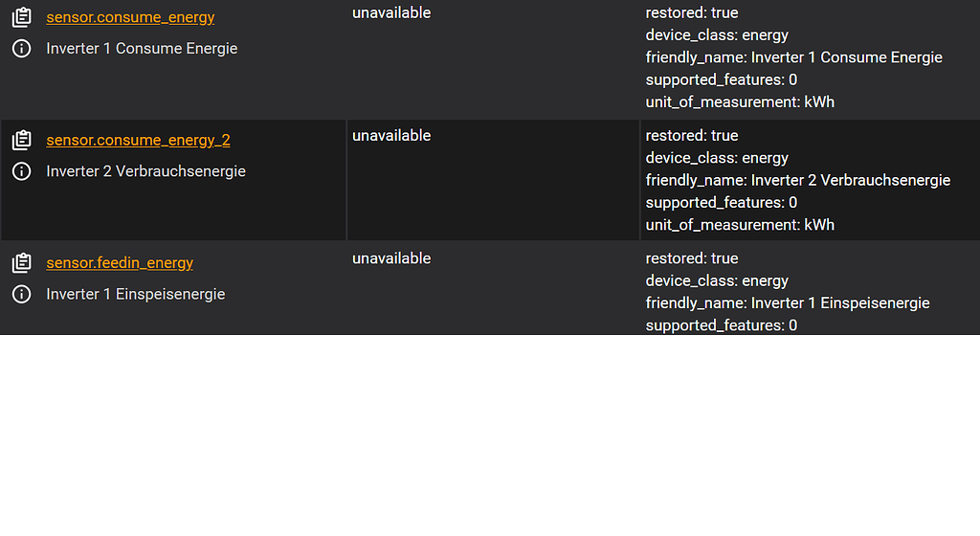This screenshot has width=980, height=536.
Task: Click unavailable state of sensor.feedin_energy
Action: click(x=391, y=258)
